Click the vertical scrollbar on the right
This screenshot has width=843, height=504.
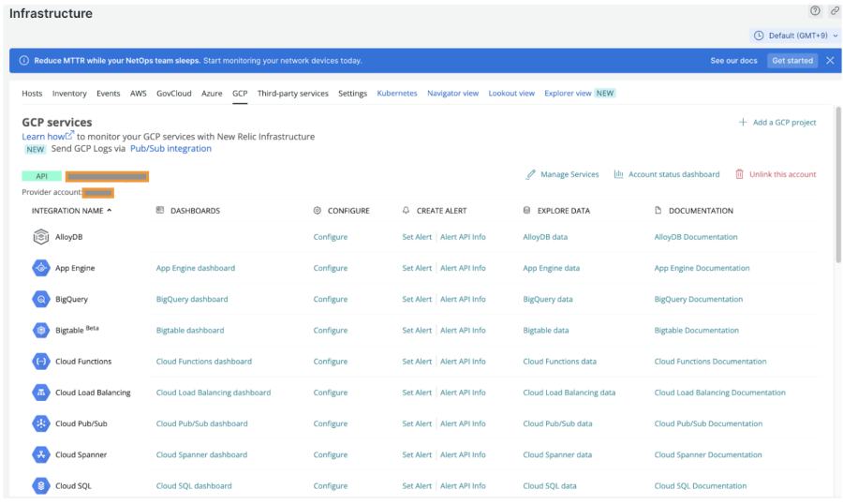click(x=838, y=184)
